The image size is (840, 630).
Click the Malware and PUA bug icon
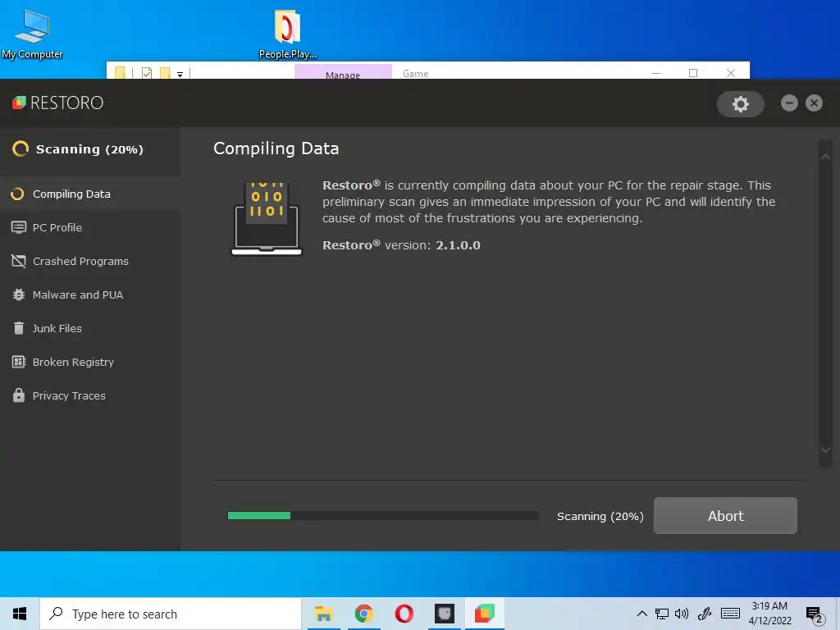[19, 294]
